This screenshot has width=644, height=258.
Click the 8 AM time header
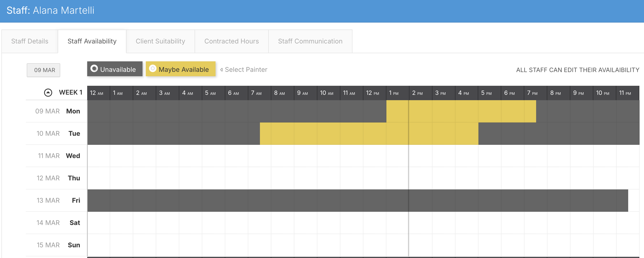pos(282,93)
